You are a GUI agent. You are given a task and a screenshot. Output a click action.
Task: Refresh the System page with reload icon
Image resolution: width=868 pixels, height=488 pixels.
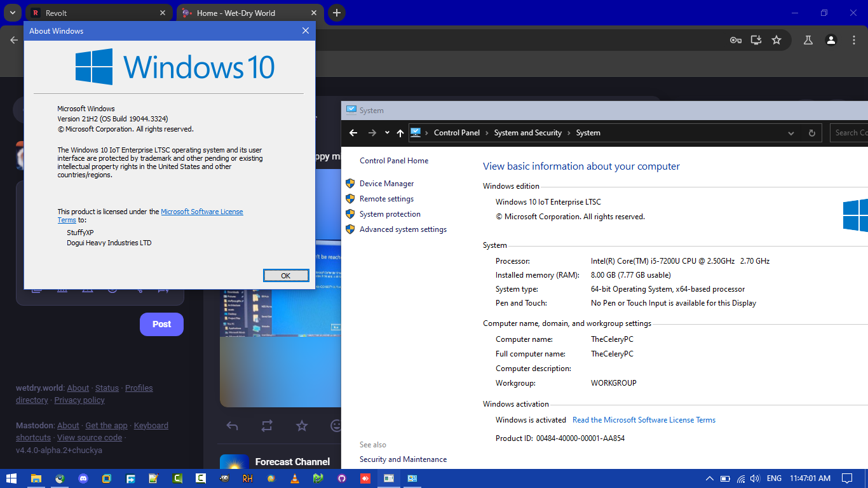point(811,132)
